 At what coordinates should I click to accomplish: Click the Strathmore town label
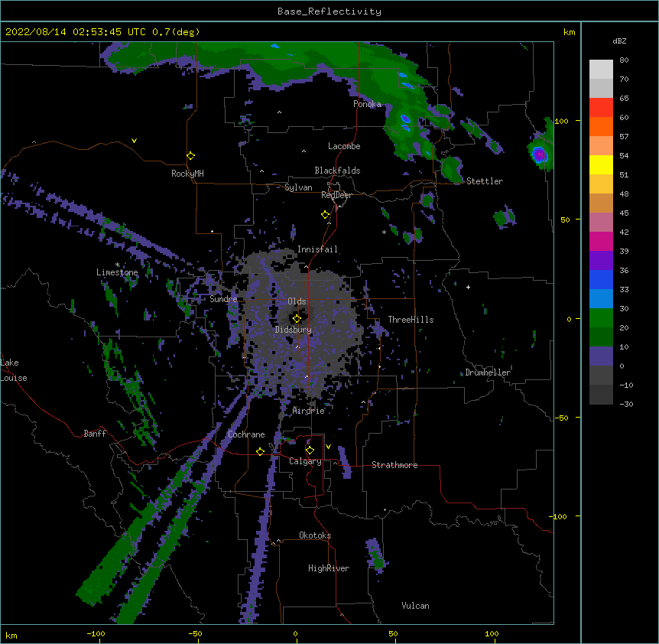pyautogui.click(x=394, y=465)
